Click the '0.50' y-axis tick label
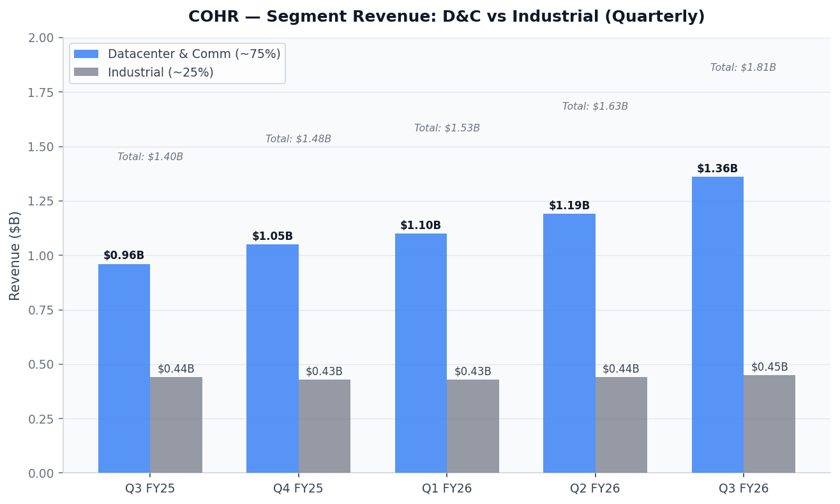Image resolution: width=840 pixels, height=504 pixels. click(x=41, y=365)
